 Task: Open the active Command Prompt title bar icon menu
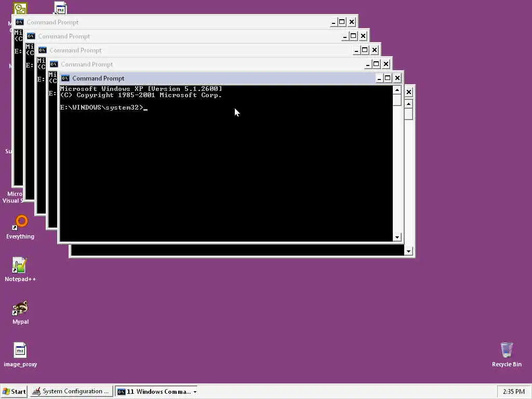(65, 78)
